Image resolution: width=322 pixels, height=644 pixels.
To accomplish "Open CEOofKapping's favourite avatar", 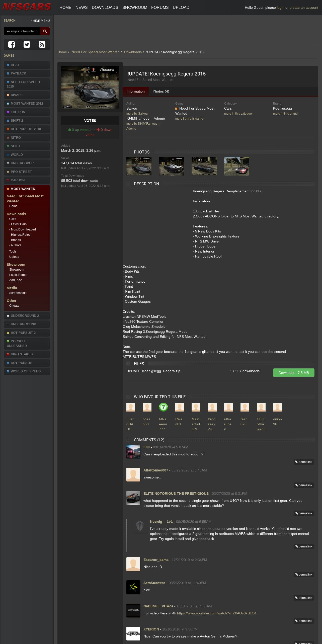I will pyautogui.click(x=261, y=407).
